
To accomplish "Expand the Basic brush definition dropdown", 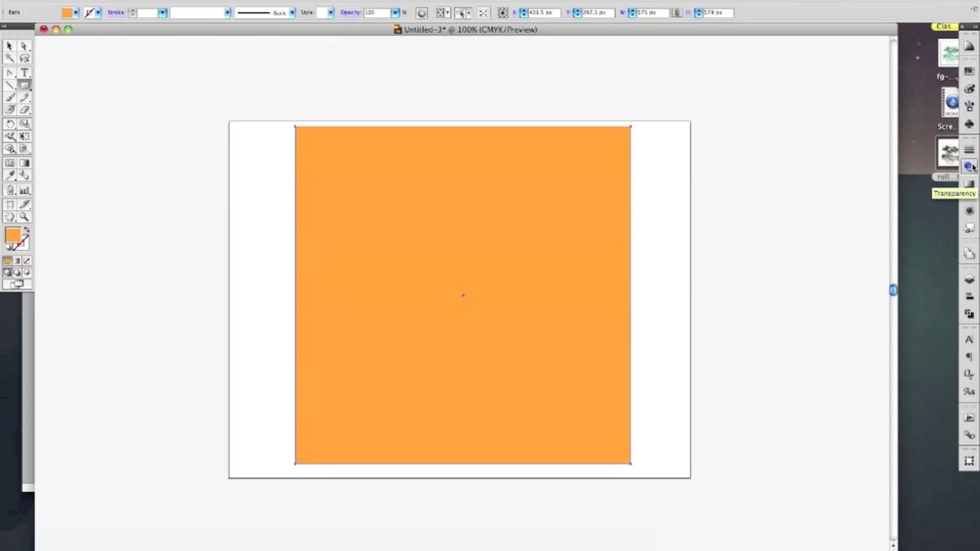I will tap(292, 13).
